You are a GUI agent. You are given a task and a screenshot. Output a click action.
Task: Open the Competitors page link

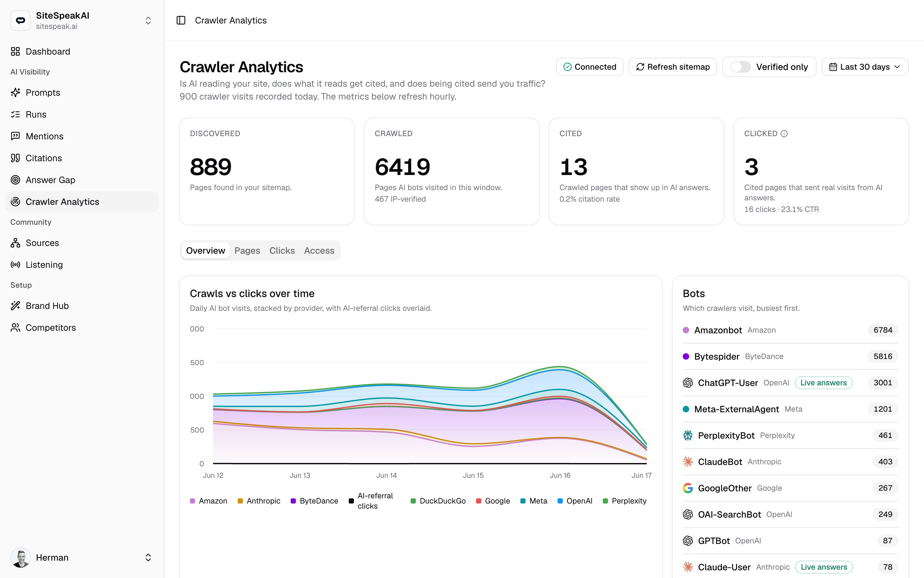82,328
